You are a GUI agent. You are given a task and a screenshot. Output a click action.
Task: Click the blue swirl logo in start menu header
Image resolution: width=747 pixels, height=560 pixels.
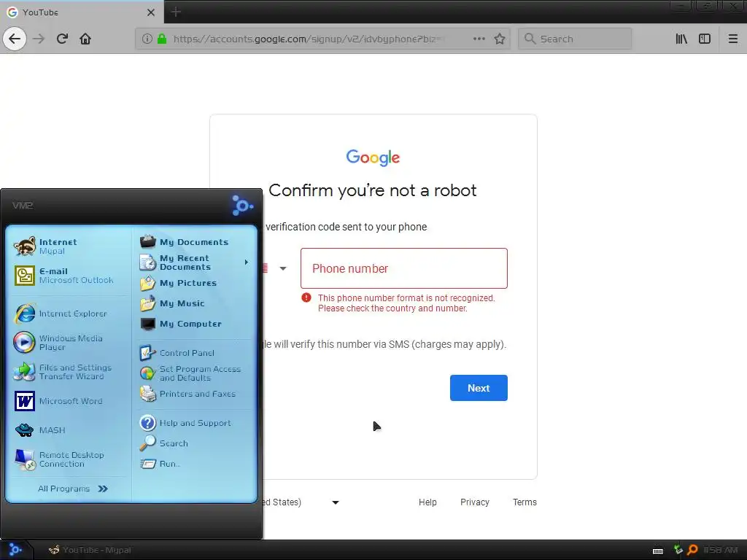click(242, 206)
